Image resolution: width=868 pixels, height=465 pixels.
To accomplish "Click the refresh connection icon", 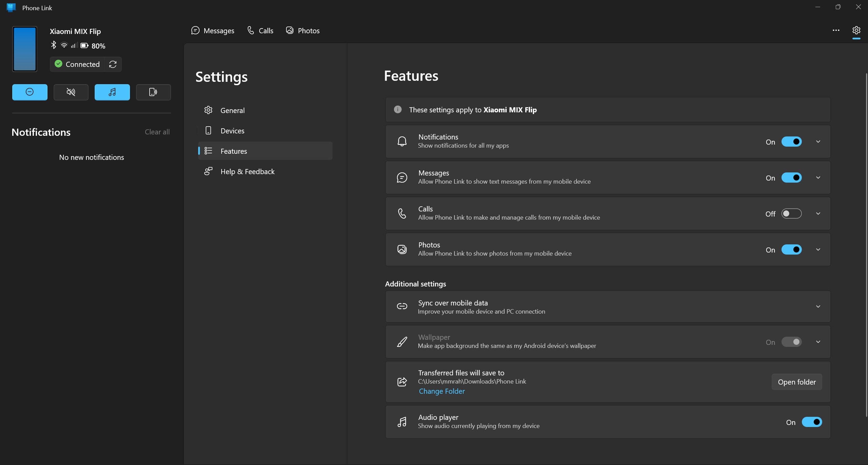I will tap(113, 64).
